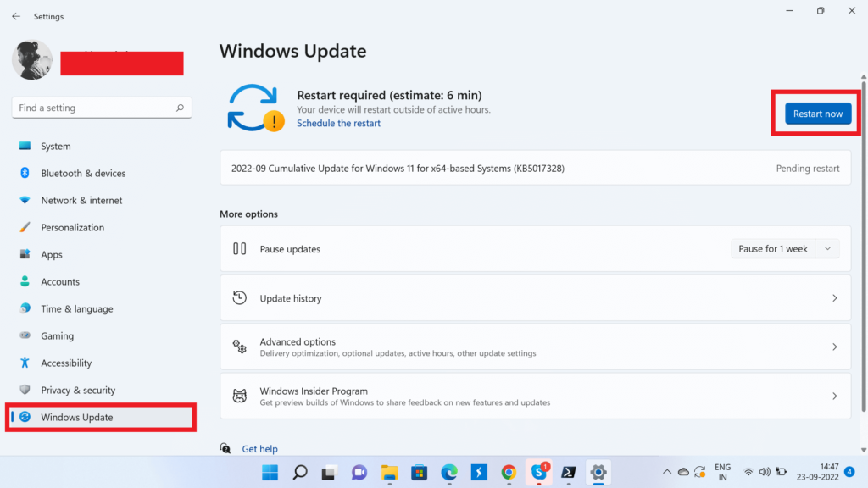Launch Google Chrome from taskbar
Image resolution: width=868 pixels, height=488 pixels.
tap(509, 473)
